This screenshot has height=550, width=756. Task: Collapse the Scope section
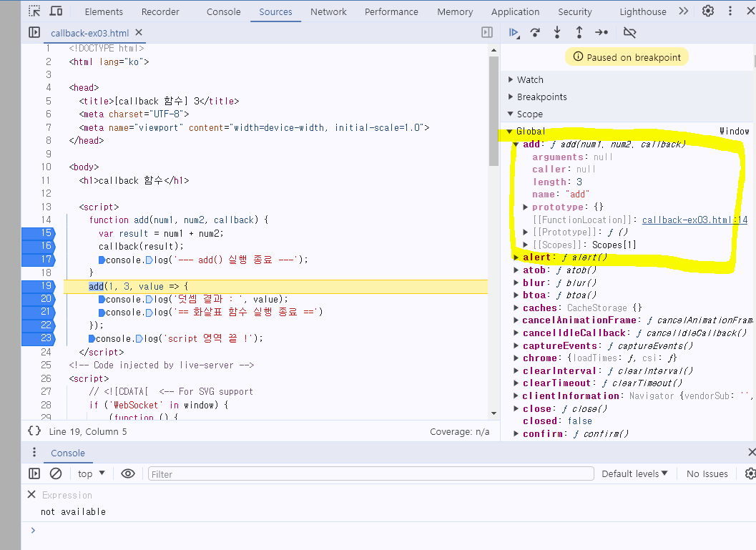(x=511, y=114)
